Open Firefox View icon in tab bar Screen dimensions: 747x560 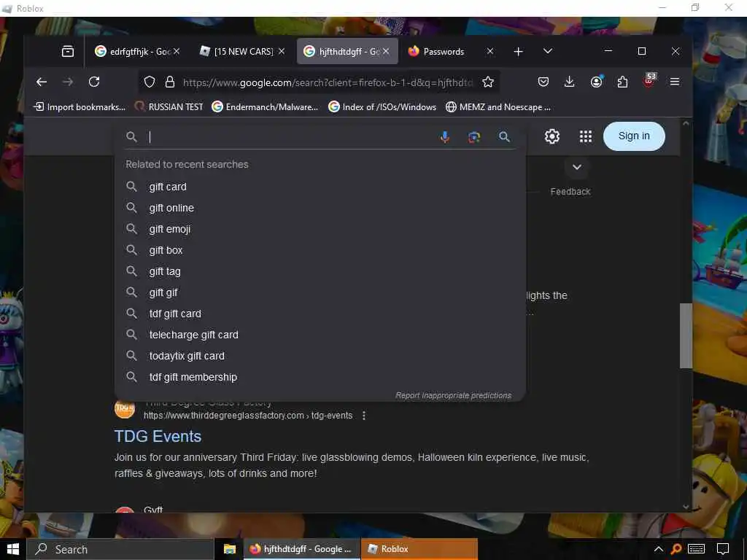click(x=68, y=52)
